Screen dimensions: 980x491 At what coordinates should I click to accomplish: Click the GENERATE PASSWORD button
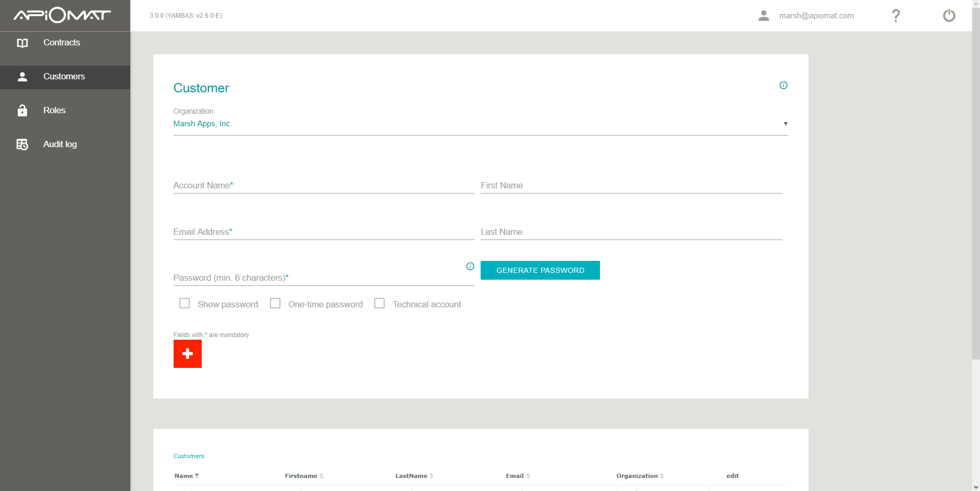[x=540, y=270]
